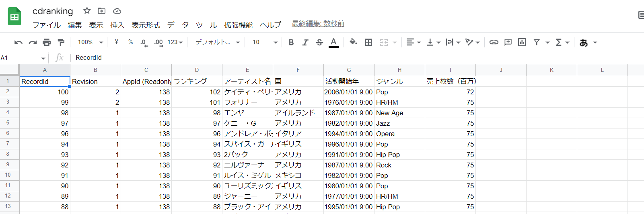Open the Google Sheets home icon
Image resolution: width=644 pixels, height=214 pixels.
click(x=14, y=17)
